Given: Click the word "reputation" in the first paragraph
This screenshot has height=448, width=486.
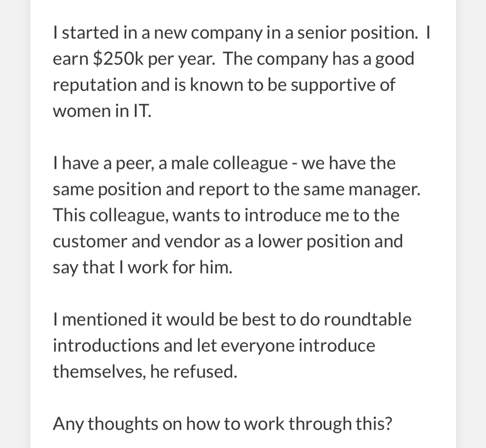Looking at the screenshot, I should point(95,86).
